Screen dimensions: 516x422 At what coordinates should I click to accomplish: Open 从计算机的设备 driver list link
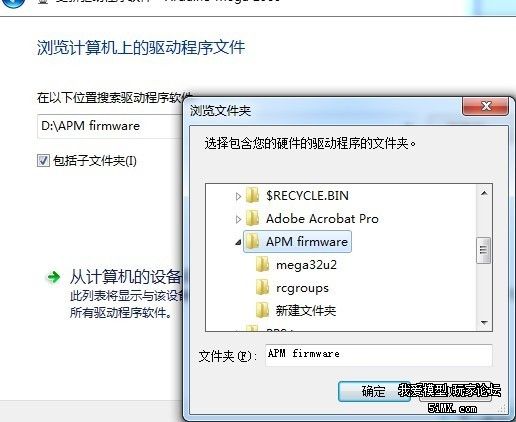tap(125, 277)
